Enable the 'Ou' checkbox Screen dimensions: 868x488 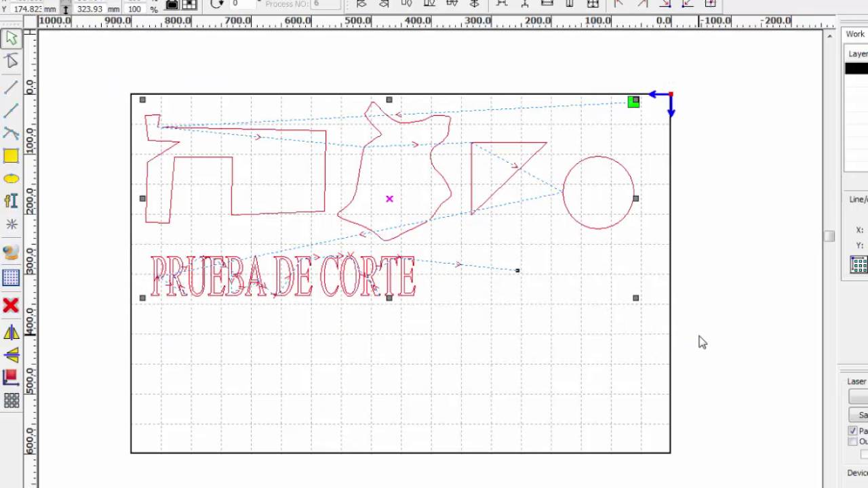pos(853,441)
